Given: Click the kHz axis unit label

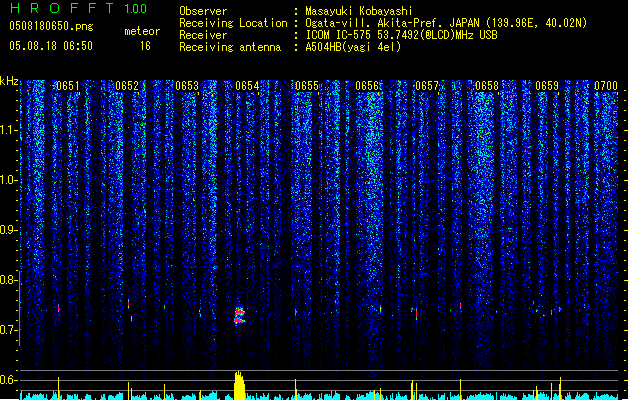Looking at the screenshot, I should pyautogui.click(x=9, y=81).
